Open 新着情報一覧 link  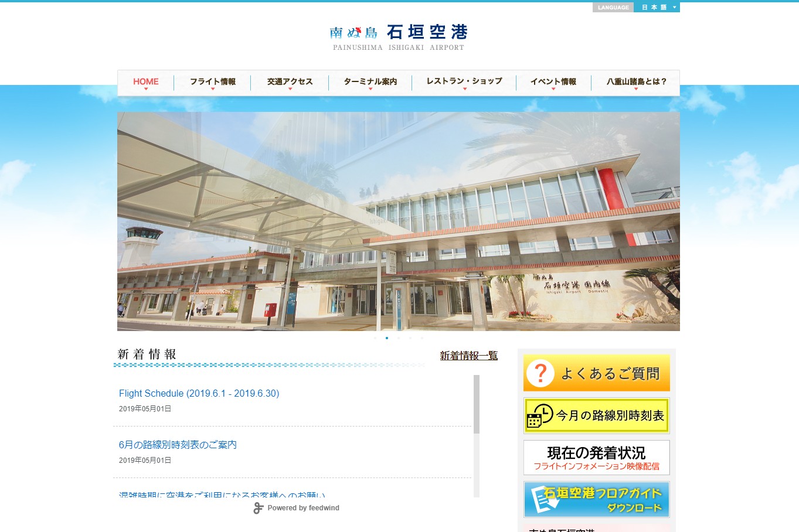(x=469, y=356)
